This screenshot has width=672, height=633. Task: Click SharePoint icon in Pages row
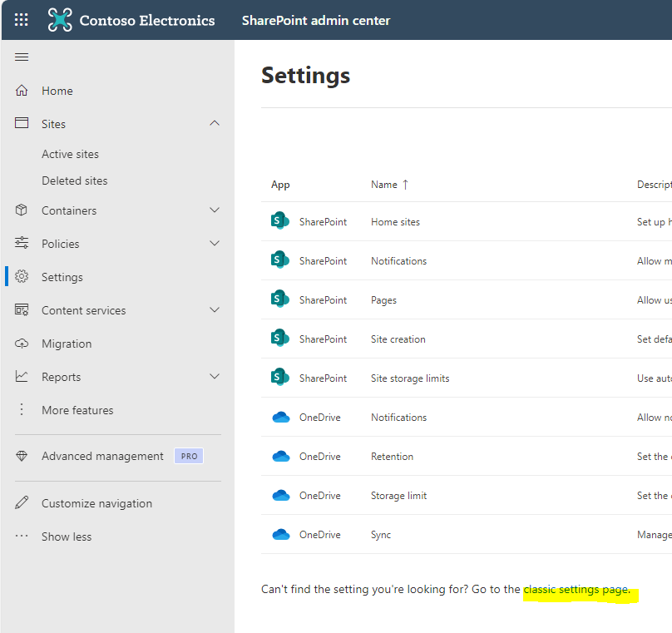(279, 299)
